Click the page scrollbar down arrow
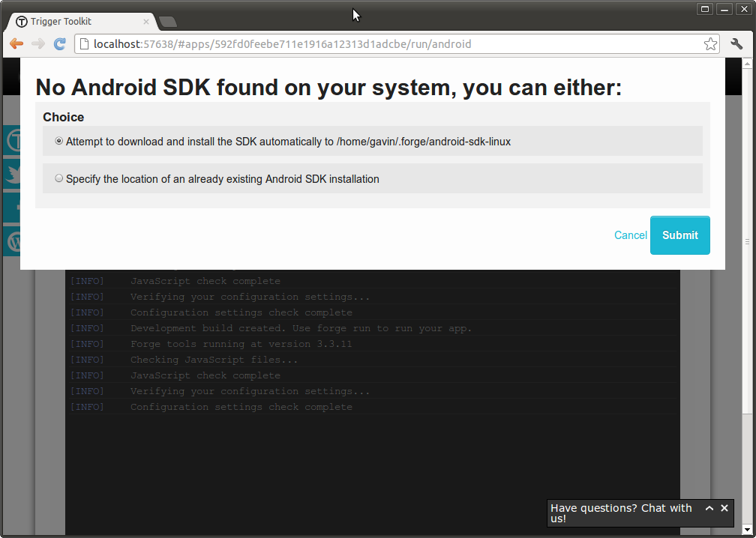The height and width of the screenshot is (538, 756). coord(747,531)
